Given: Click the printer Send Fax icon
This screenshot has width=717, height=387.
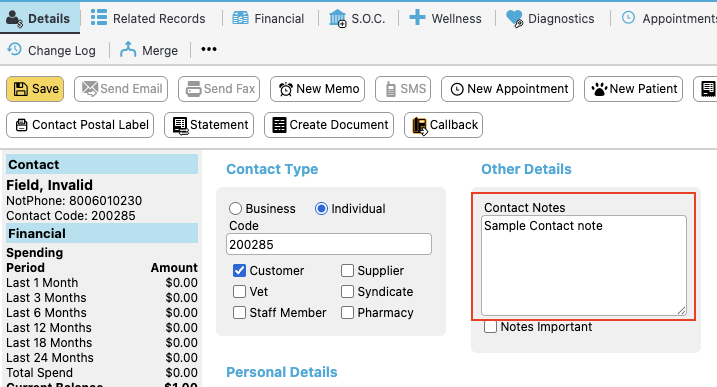Looking at the screenshot, I should click(193, 89).
